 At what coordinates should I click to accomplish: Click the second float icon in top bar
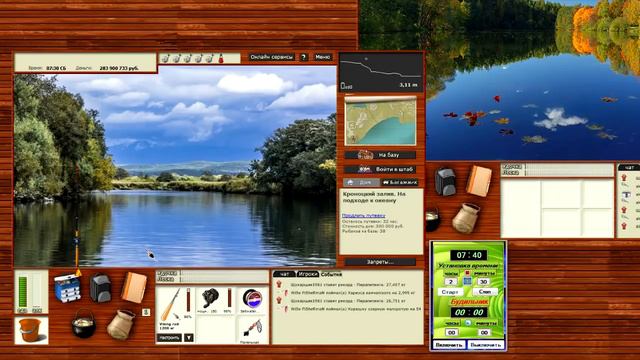pos(176,59)
